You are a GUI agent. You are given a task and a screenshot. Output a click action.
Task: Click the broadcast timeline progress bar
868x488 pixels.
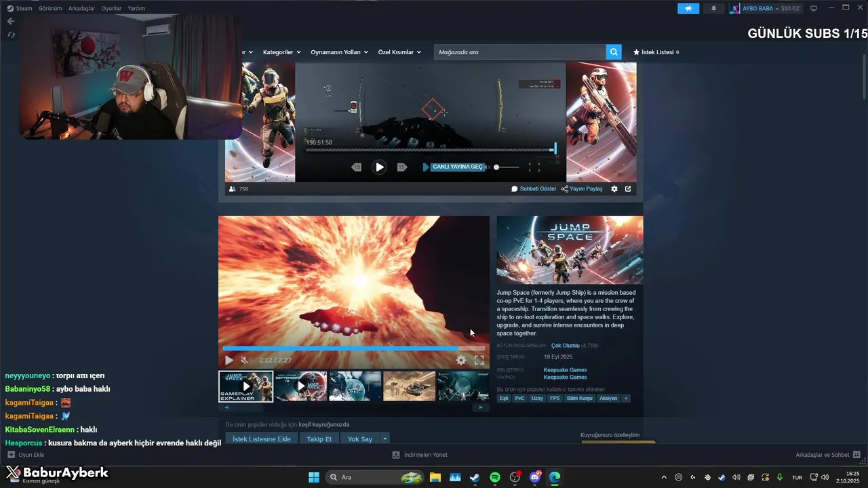click(431, 150)
